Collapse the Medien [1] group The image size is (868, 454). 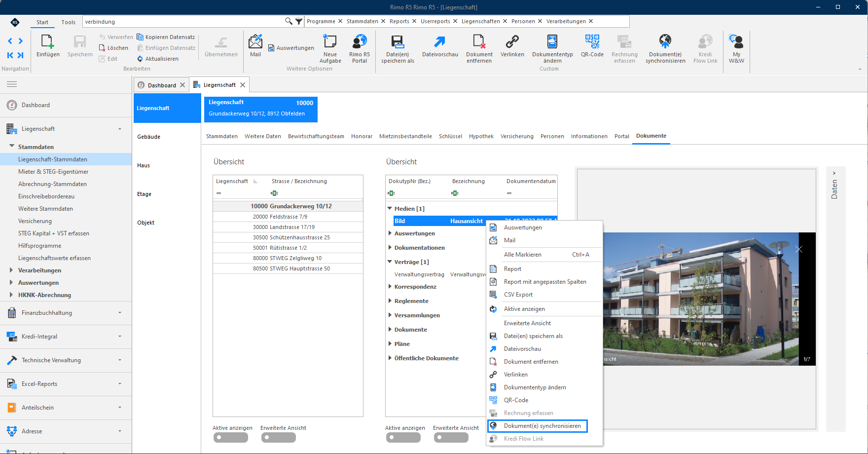click(390, 208)
